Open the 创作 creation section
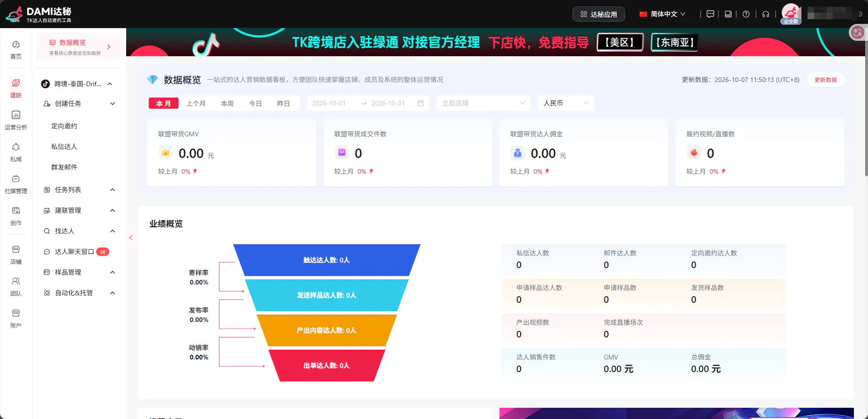The height and width of the screenshot is (419, 868). [16, 216]
